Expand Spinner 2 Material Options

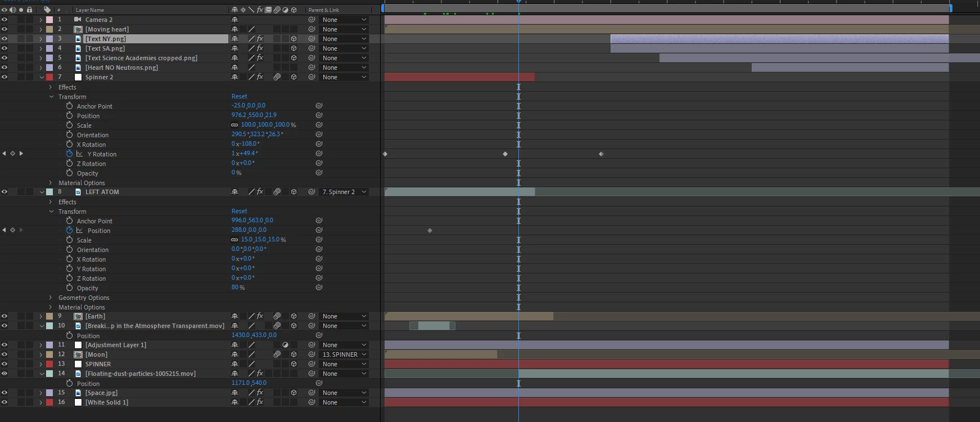click(51, 183)
